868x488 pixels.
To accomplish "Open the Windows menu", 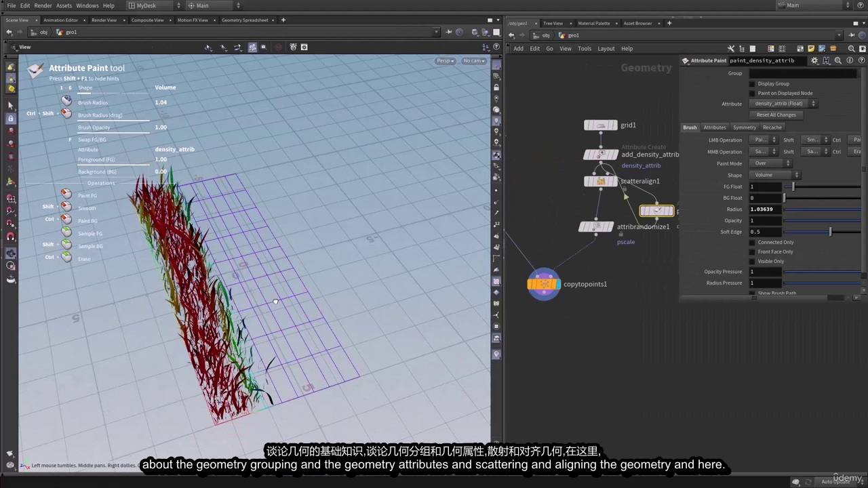I will point(87,5).
